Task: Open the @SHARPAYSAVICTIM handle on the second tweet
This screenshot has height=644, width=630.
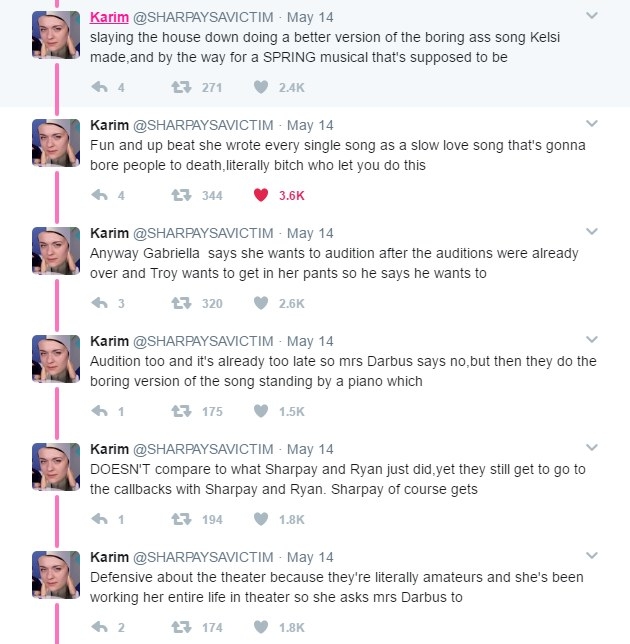Action: coord(203,125)
